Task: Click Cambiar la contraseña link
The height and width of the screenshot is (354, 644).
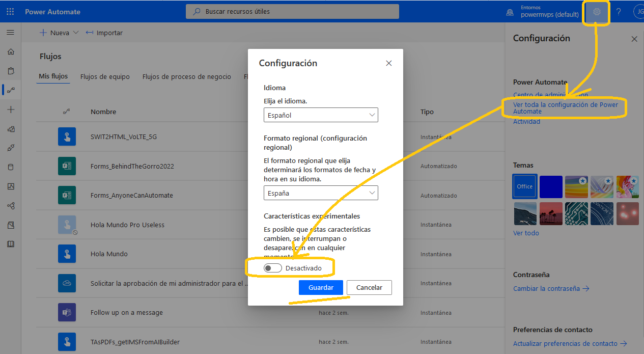Action: 551,288
